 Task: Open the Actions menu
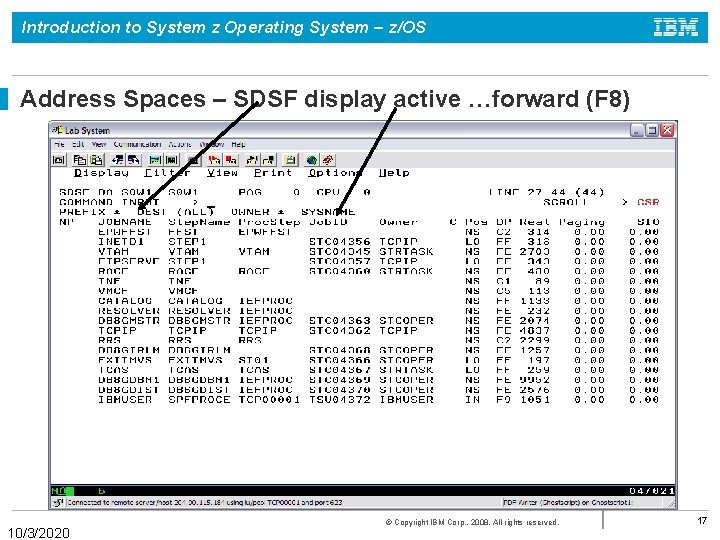pos(180,144)
